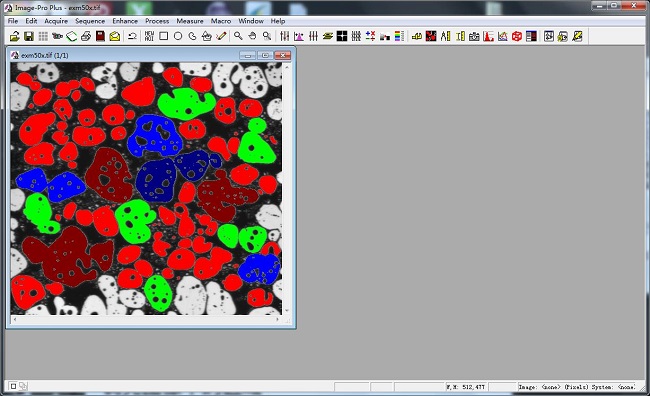This screenshot has width=650, height=396.
Task: Send the image with the yellow envelope icon
Action: (x=115, y=36)
